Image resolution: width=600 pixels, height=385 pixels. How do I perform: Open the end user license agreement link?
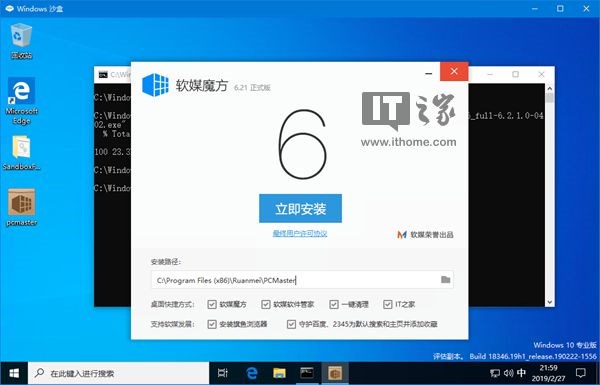(x=300, y=233)
